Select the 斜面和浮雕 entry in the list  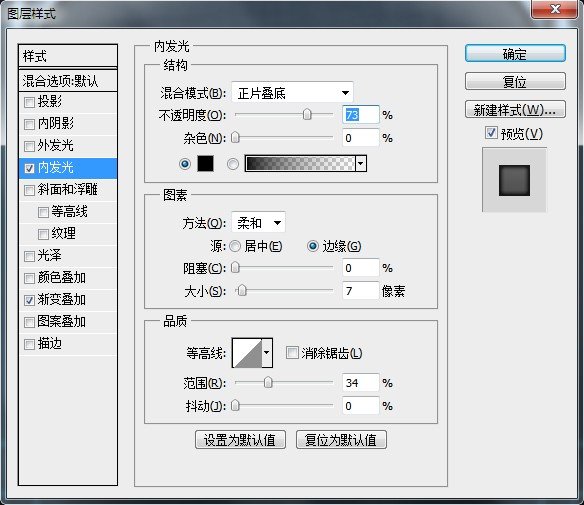point(68,190)
